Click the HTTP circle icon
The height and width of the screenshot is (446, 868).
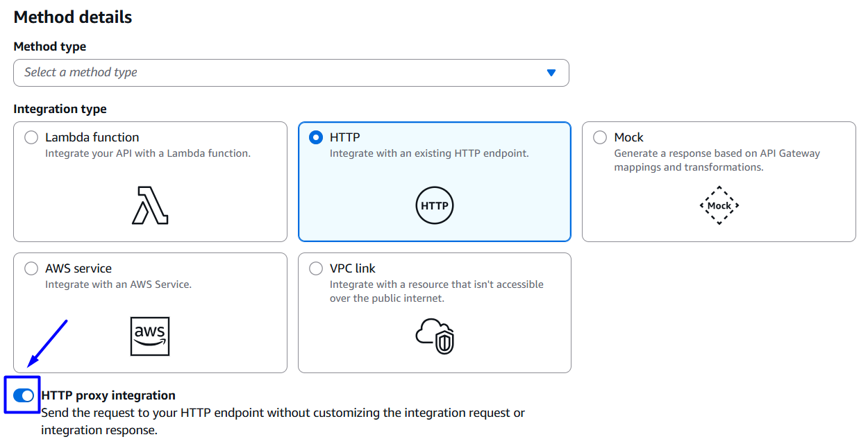pos(435,206)
